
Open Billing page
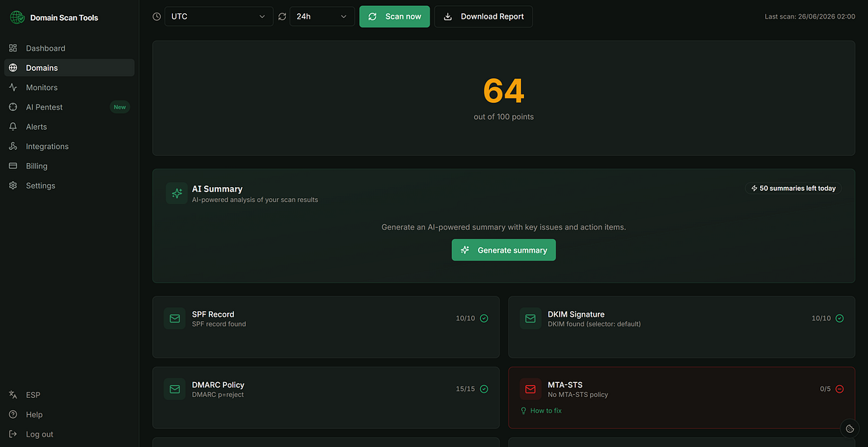point(69,166)
